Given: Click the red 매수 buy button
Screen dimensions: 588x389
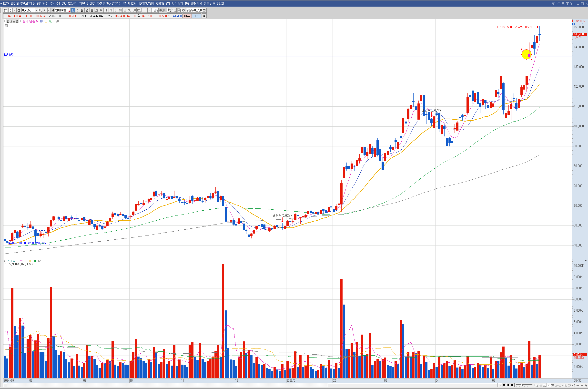Looking at the screenshot, I should click(x=187, y=16).
